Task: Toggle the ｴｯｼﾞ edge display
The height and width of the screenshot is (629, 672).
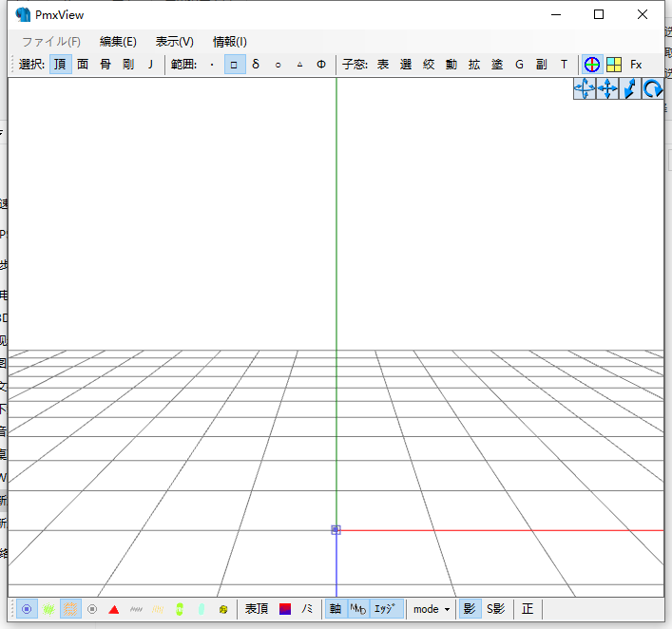Action: (386, 609)
